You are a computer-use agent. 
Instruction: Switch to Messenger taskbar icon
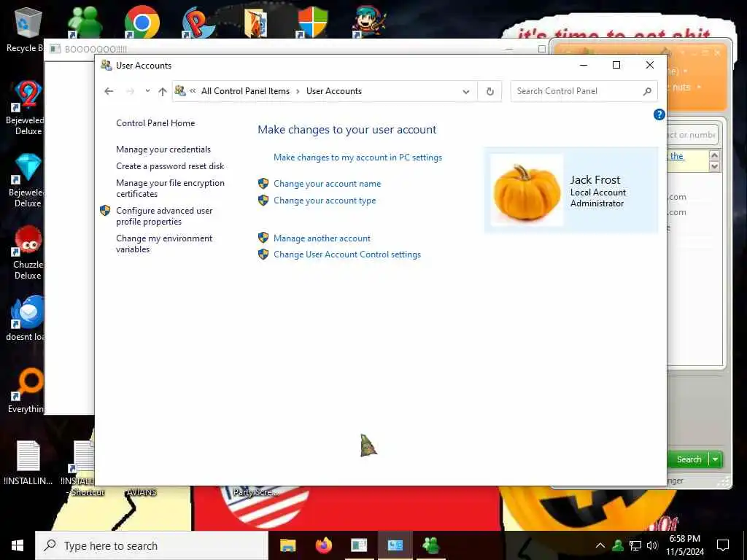pos(430,545)
